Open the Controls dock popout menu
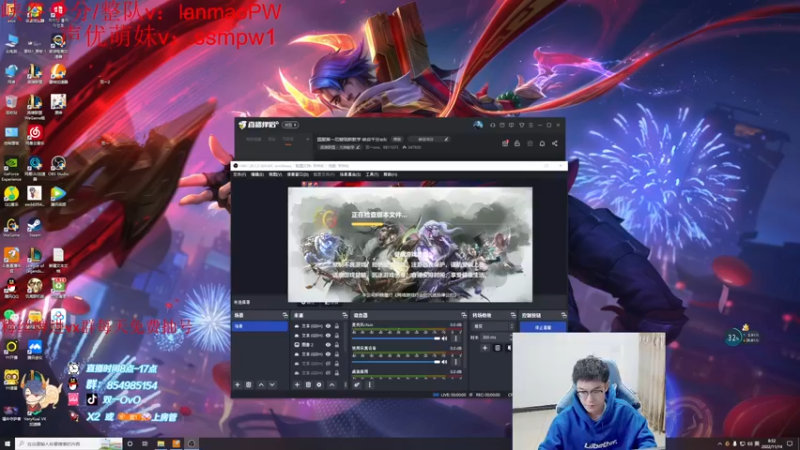Viewport: 800px width, 450px height. (563, 315)
